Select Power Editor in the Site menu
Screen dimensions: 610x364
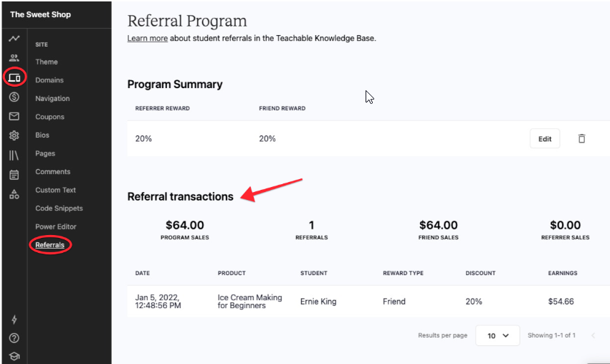(x=55, y=226)
